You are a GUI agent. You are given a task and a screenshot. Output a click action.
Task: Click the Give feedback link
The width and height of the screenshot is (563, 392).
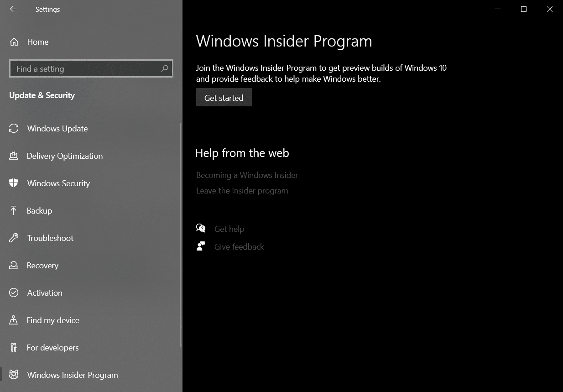[x=239, y=247]
